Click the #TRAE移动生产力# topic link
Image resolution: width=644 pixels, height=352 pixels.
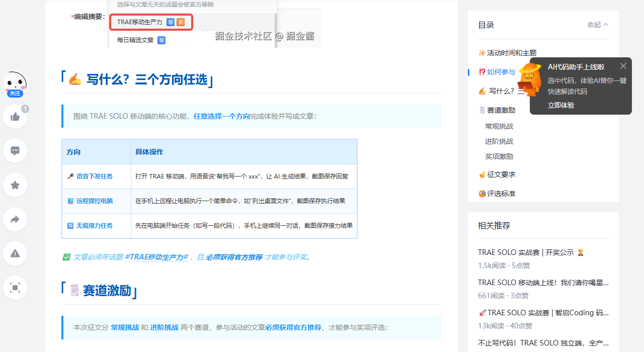pos(156,257)
